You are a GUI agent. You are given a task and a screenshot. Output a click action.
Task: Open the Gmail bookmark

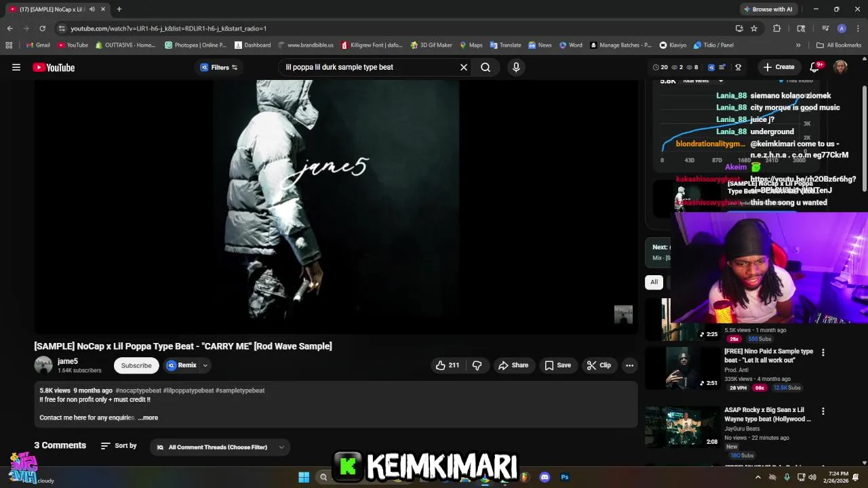point(38,45)
